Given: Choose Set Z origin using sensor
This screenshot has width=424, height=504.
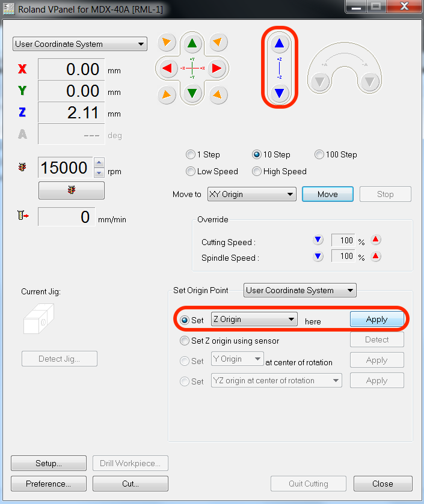Looking at the screenshot, I should [x=184, y=341].
